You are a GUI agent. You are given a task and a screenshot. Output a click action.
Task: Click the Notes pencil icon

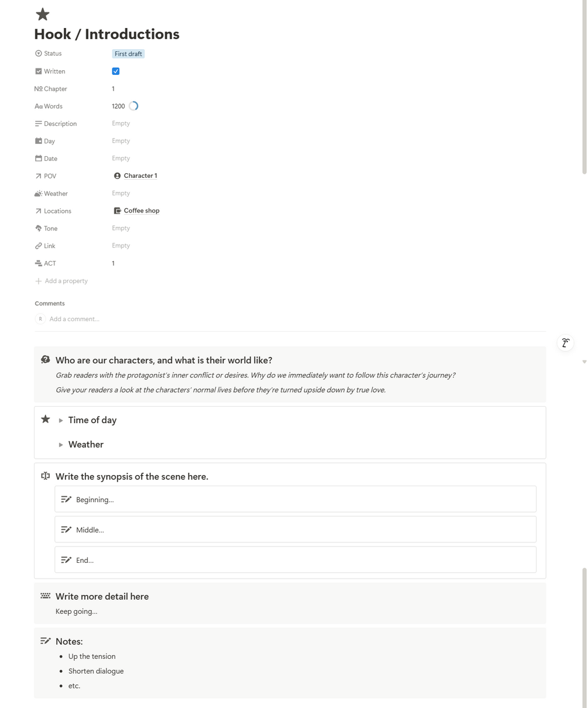tap(46, 641)
